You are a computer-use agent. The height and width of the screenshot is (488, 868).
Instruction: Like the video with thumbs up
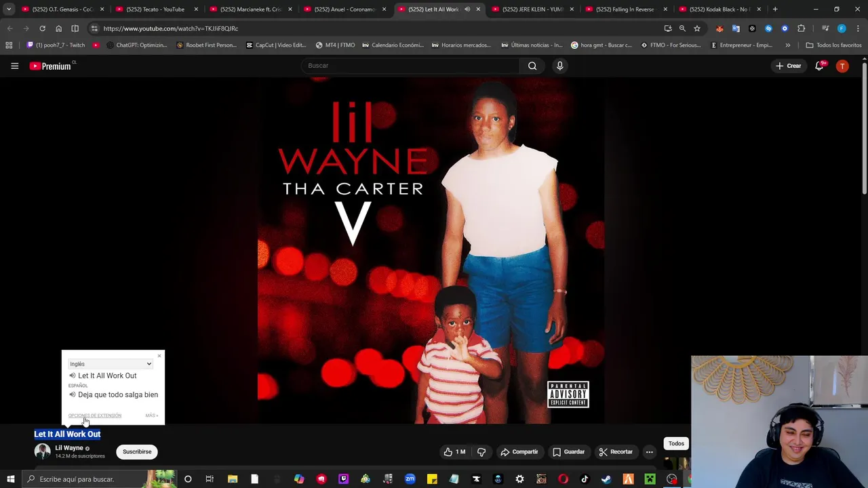point(454,452)
